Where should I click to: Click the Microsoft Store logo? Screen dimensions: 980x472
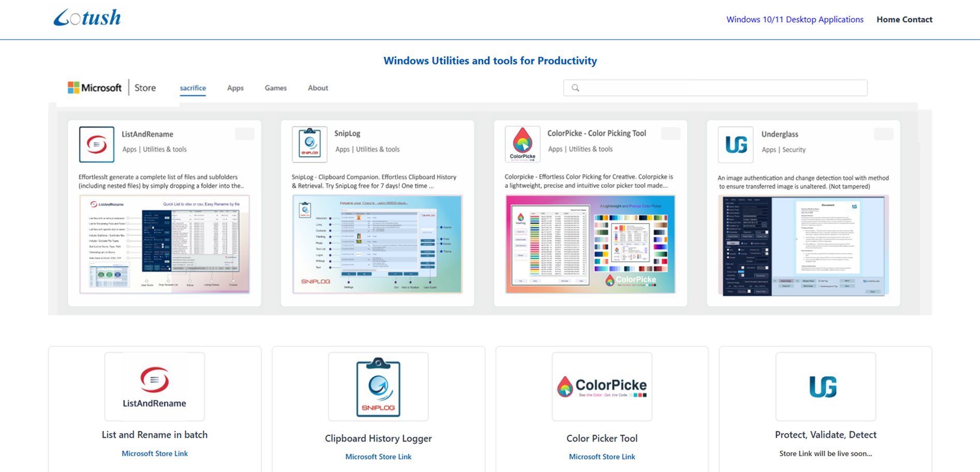(x=112, y=87)
